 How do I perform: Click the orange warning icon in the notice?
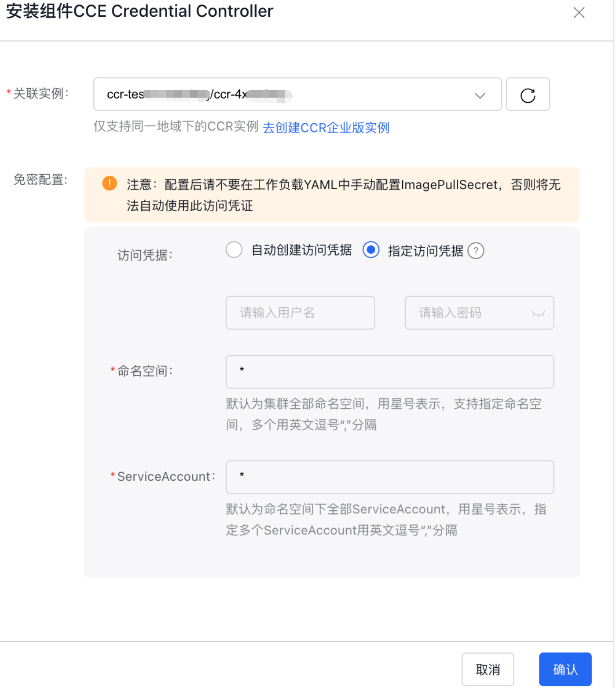pos(110,183)
